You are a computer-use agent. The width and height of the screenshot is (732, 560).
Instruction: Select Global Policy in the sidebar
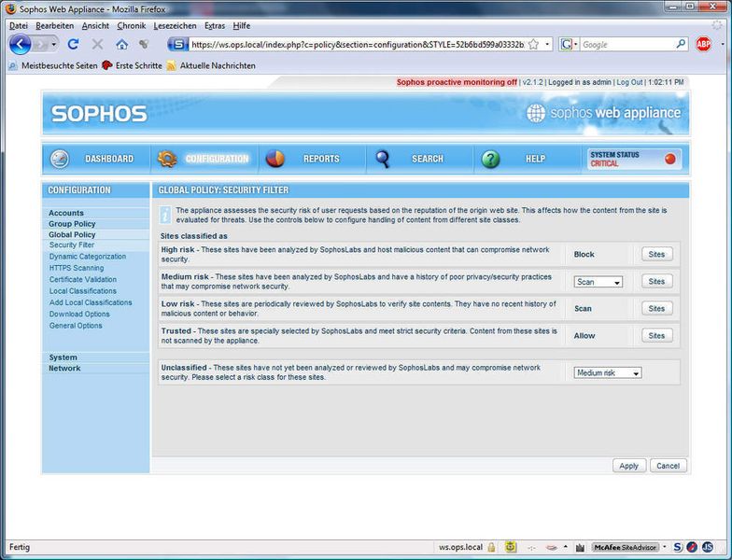point(72,235)
